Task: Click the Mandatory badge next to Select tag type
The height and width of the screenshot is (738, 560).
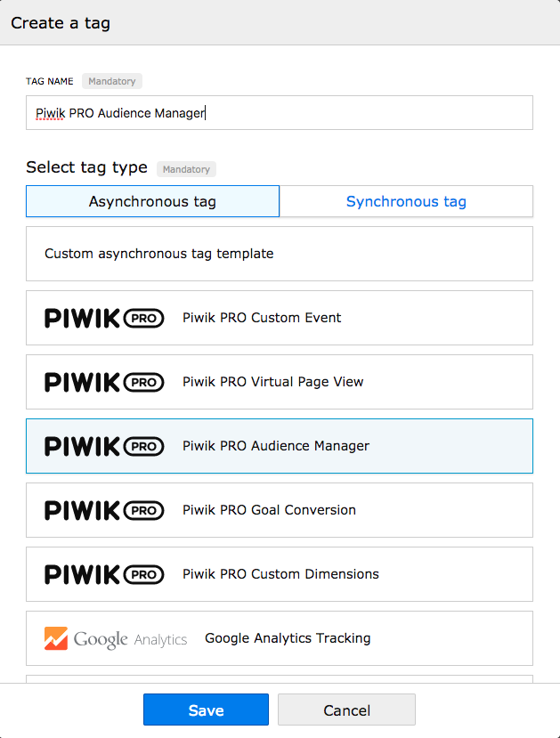Action: click(x=186, y=169)
